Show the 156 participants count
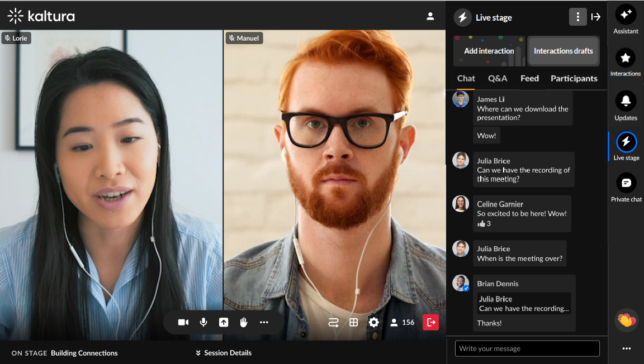644x364 pixels. coord(402,323)
